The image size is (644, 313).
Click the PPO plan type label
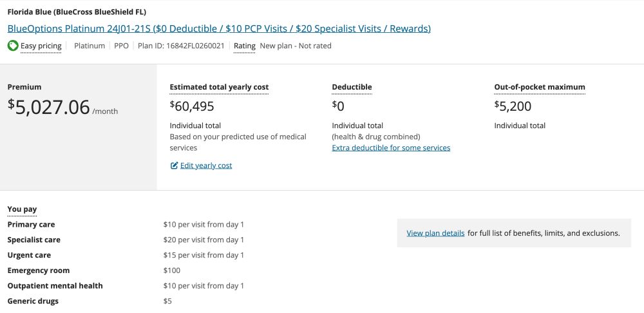[121, 46]
